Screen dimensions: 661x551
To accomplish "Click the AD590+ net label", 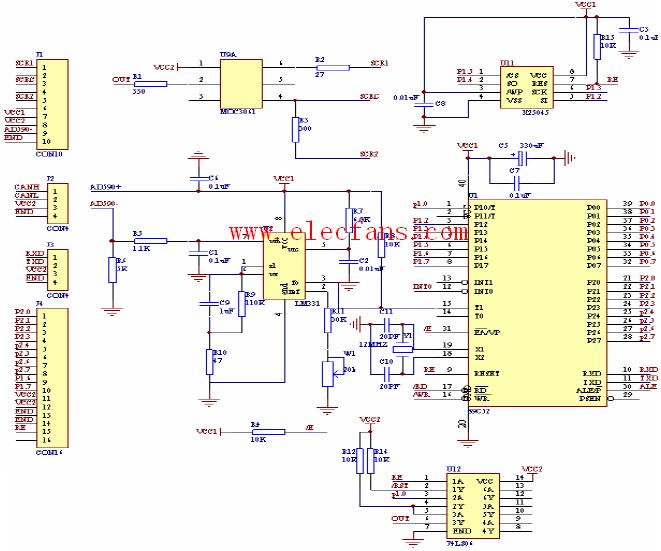I will (x=106, y=187).
